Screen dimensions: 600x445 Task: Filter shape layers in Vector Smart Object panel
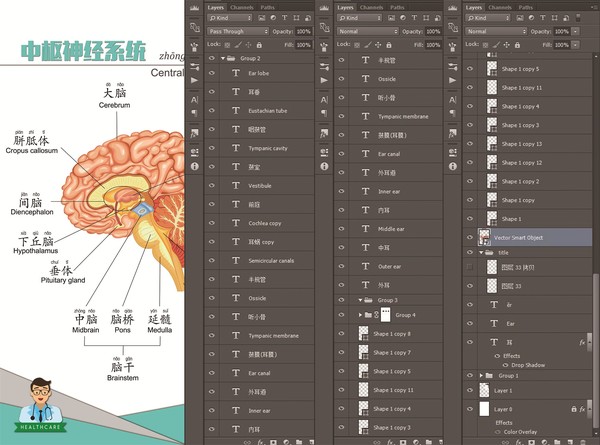[x=554, y=18]
